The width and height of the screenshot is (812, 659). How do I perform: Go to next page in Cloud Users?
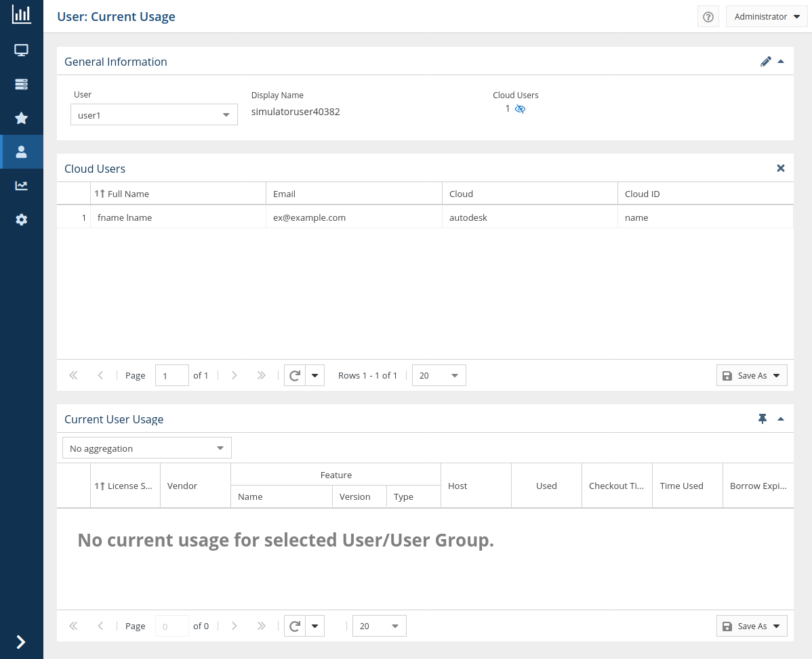[x=234, y=375]
